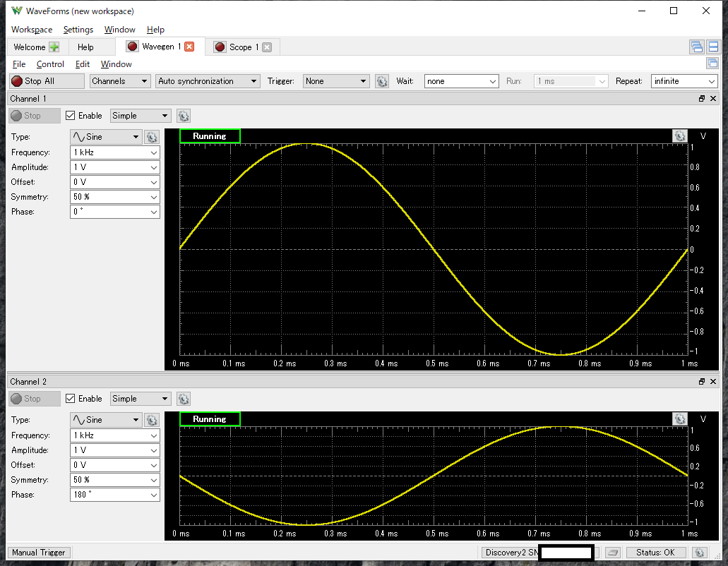Undock the Channel 2 panel
This screenshot has width=728, height=566.
pyautogui.click(x=702, y=381)
